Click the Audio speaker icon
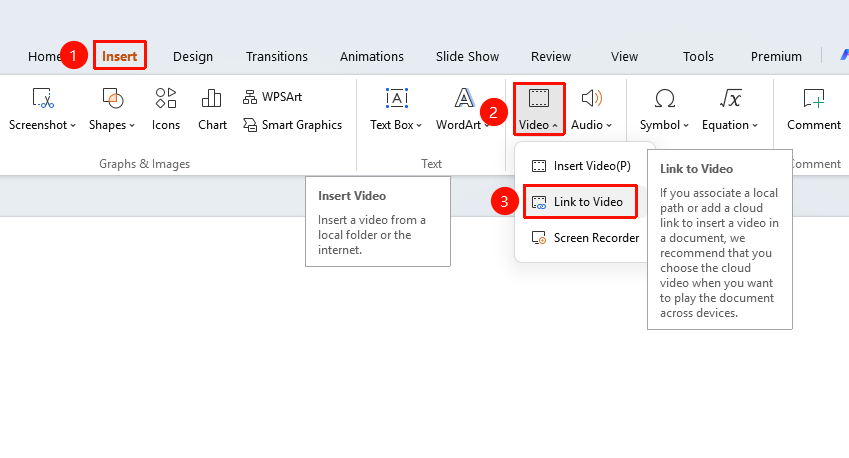This screenshot has width=849, height=458. [x=591, y=98]
